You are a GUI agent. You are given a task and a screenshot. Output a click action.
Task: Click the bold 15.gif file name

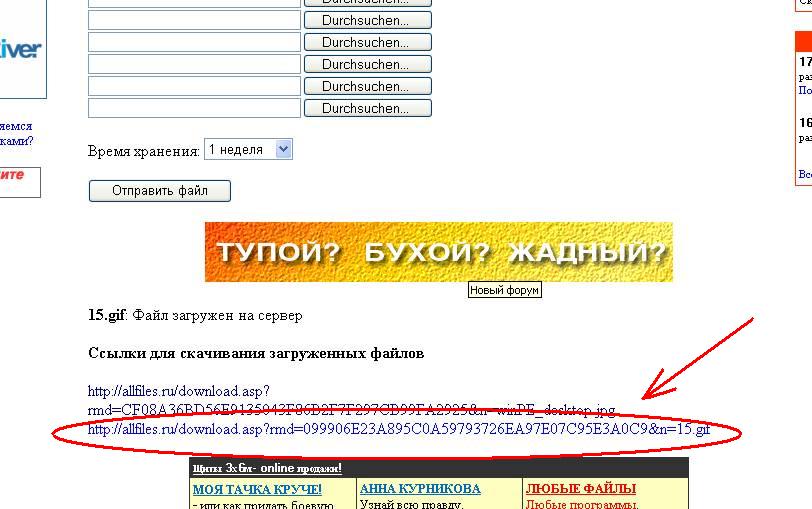(106, 315)
